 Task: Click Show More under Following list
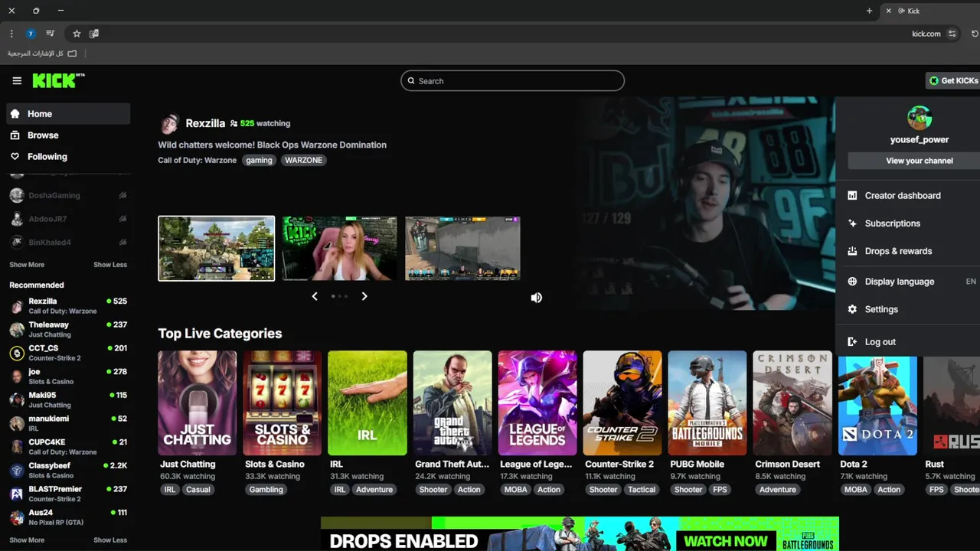[27, 265]
